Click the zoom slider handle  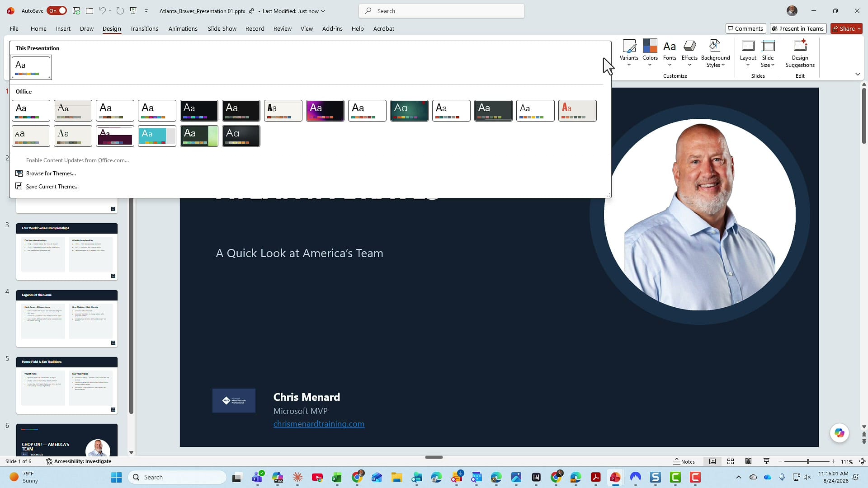click(808, 461)
